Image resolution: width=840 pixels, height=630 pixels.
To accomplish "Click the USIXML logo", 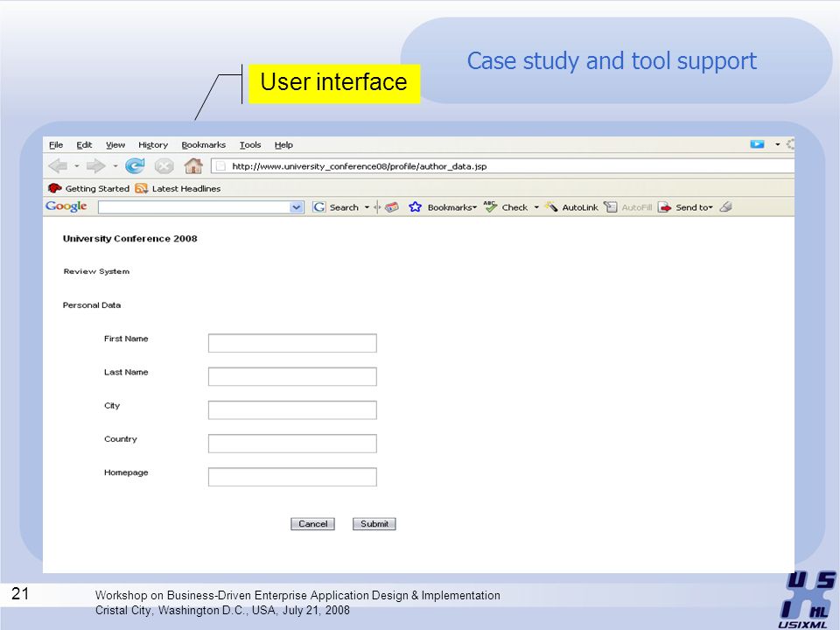I will [x=807, y=600].
